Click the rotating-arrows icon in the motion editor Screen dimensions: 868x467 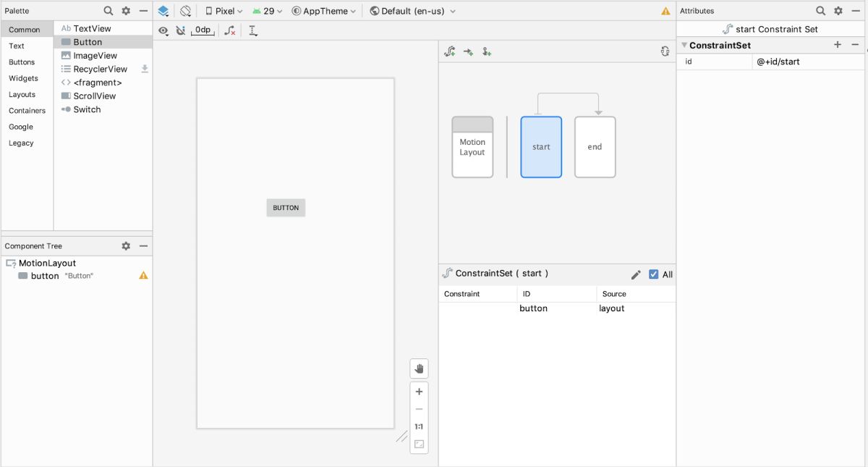665,51
